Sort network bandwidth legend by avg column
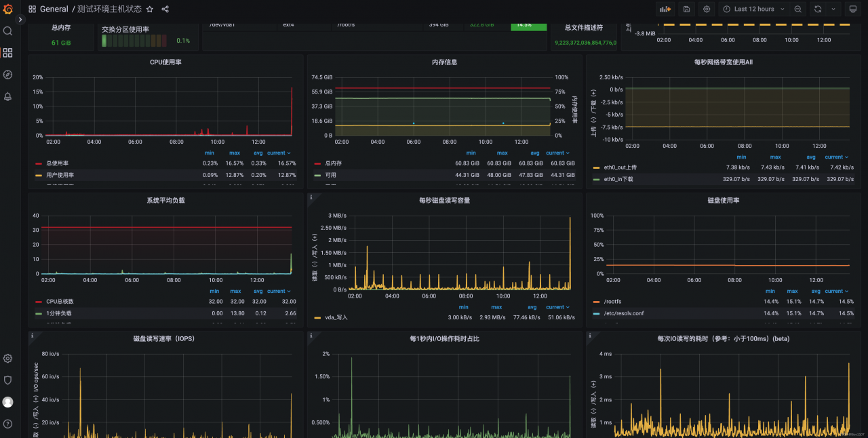The height and width of the screenshot is (438, 868). tap(811, 157)
